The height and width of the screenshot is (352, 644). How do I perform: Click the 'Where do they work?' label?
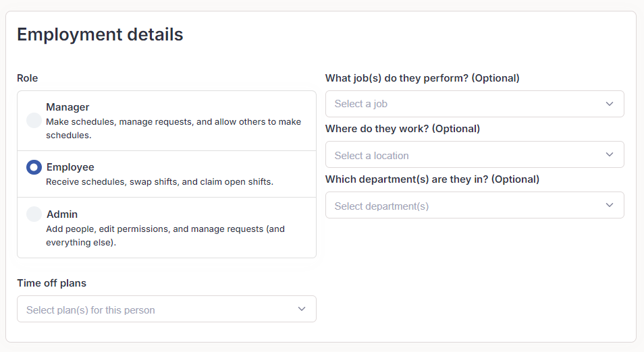click(x=402, y=129)
